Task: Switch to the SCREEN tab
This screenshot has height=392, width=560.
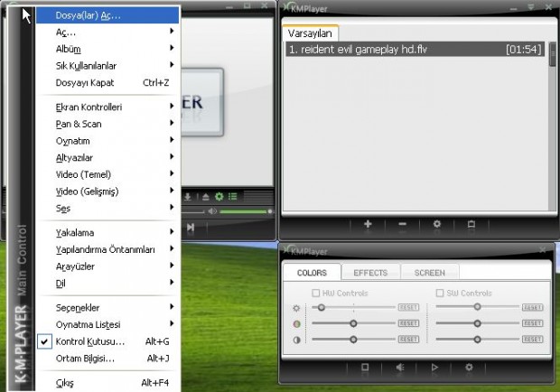Action: [x=430, y=273]
